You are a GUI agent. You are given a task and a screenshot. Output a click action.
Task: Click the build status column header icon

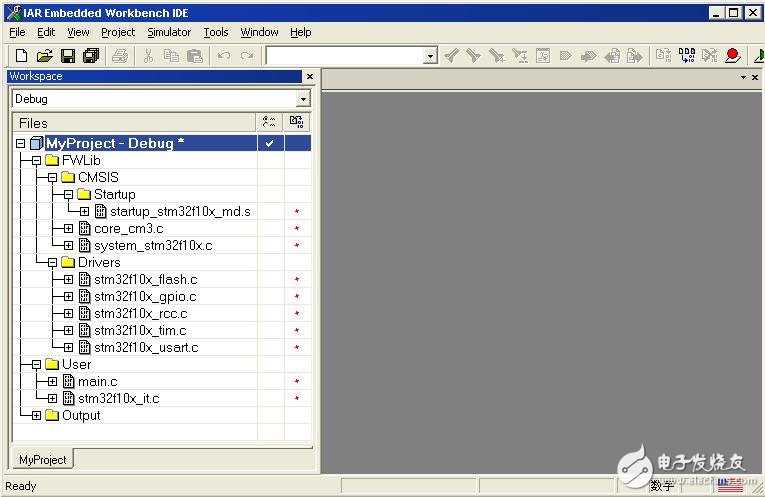point(297,122)
